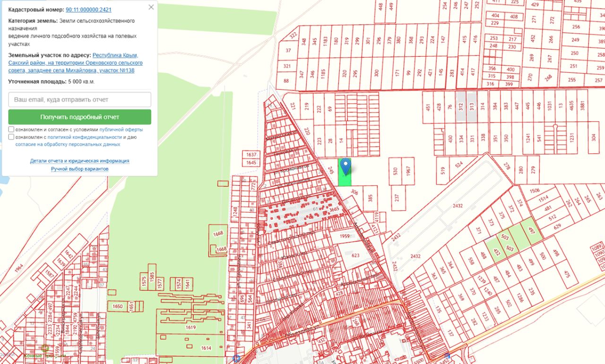Select parcel labeled 385
Viewport: 605px width, 364px height.
pyautogui.click(x=371, y=199)
